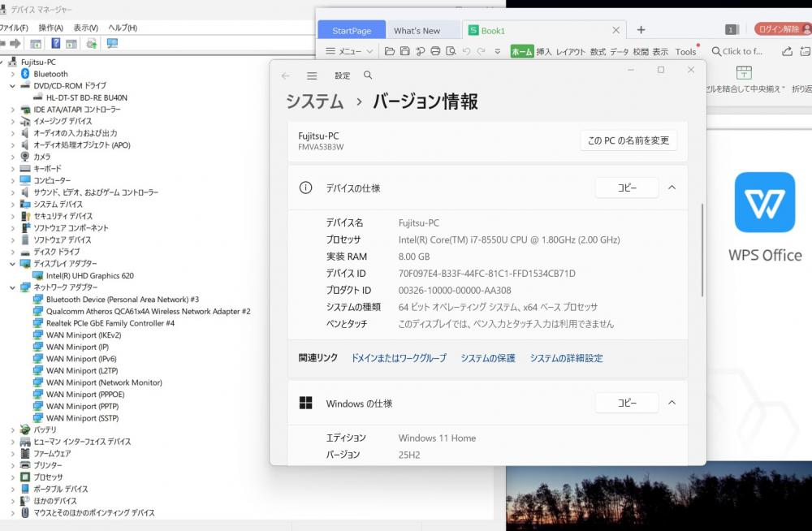Open the システムの保護 link

coord(488,358)
